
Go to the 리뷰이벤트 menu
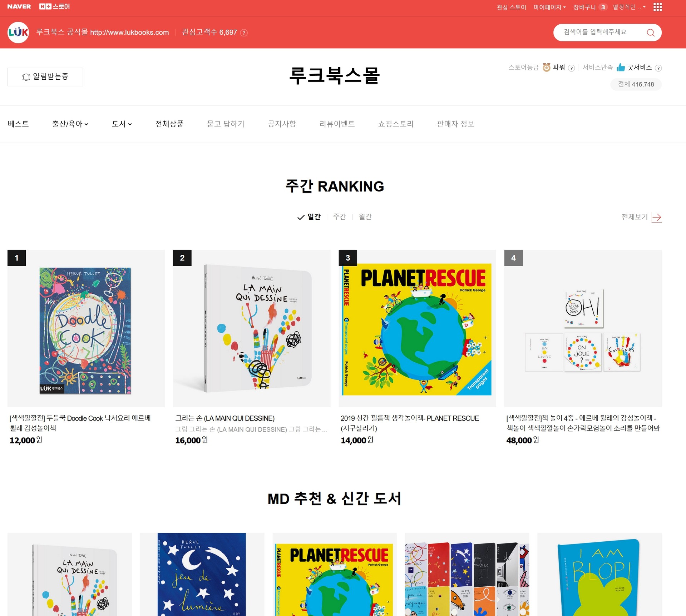click(x=337, y=124)
